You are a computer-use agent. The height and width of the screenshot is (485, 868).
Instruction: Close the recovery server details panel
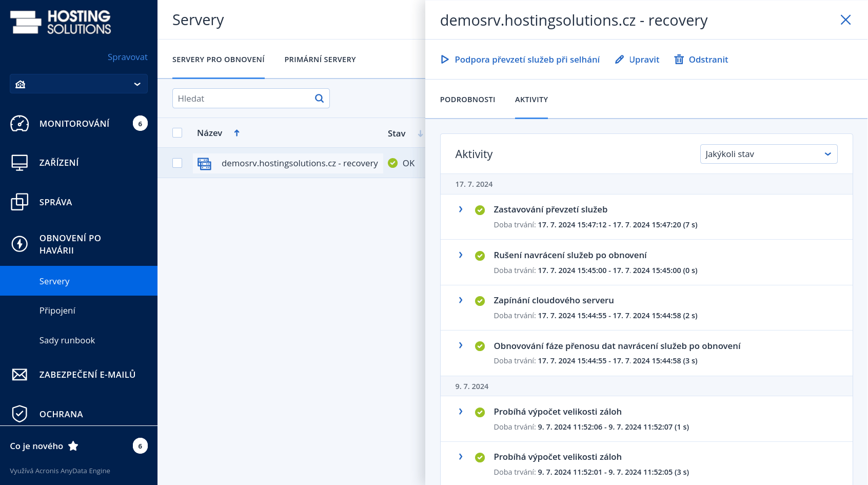tap(845, 20)
